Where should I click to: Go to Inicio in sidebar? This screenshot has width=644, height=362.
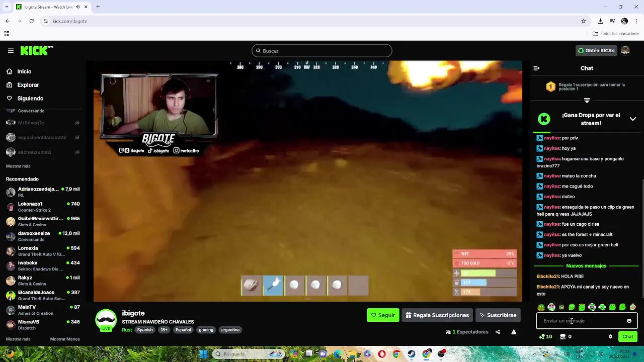coord(24,71)
